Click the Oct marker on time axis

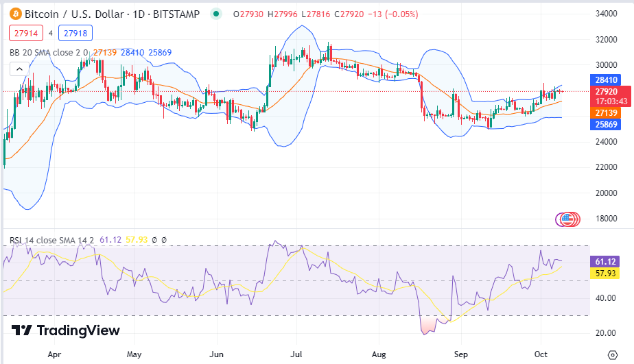(541, 354)
